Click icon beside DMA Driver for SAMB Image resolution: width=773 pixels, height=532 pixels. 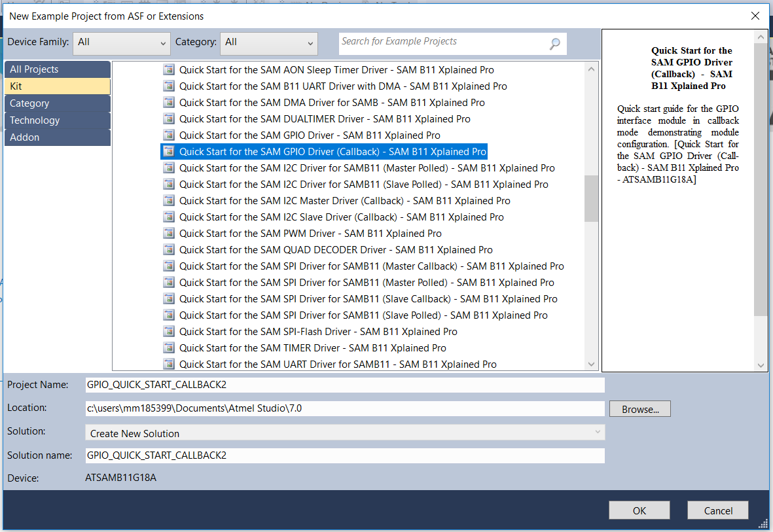169,102
